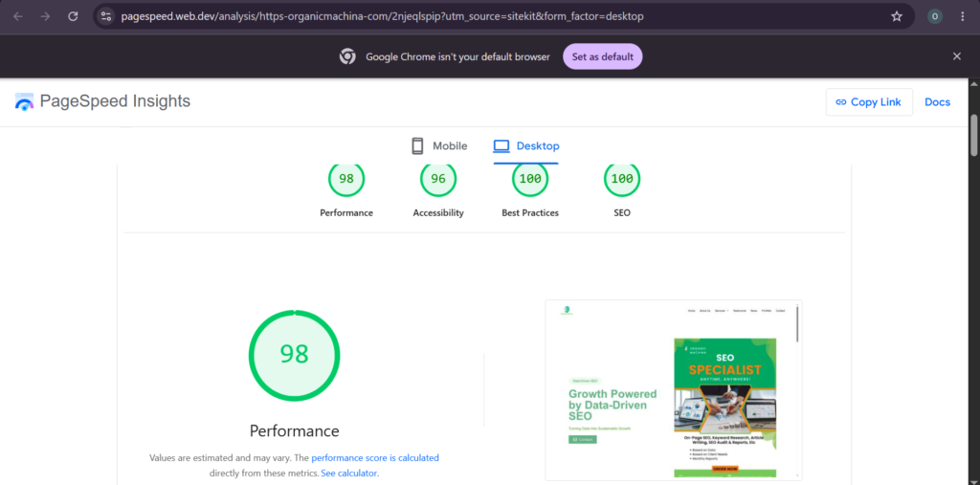Click the large Performance 98 gauge
Screen dimensions: 980x485
click(295, 354)
